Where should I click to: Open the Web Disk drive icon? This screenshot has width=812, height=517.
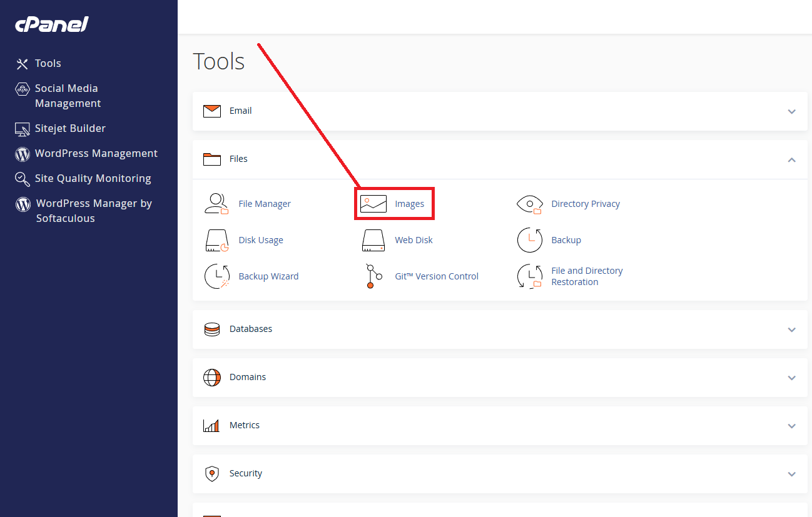[373, 240]
